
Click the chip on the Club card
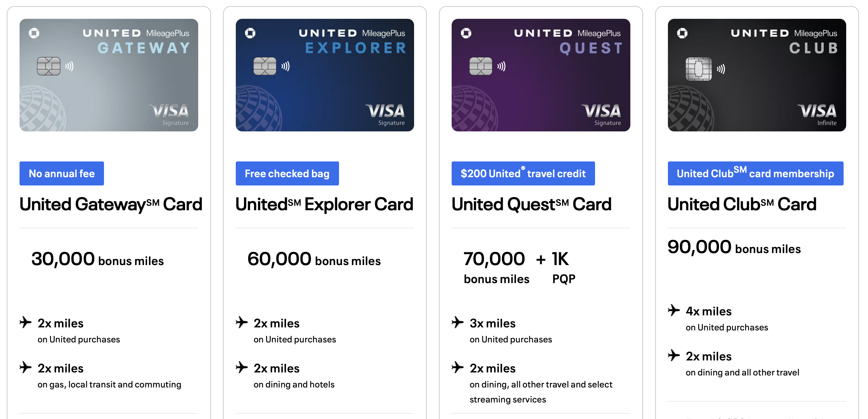698,69
